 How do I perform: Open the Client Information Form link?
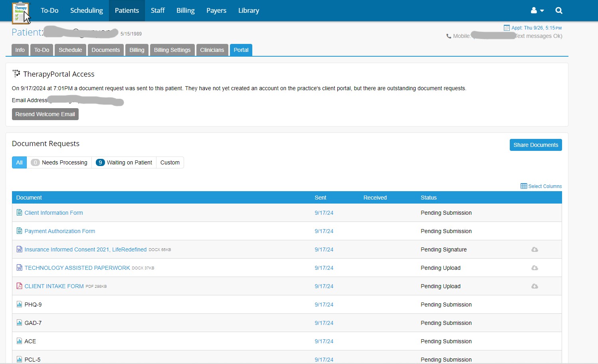(54, 213)
